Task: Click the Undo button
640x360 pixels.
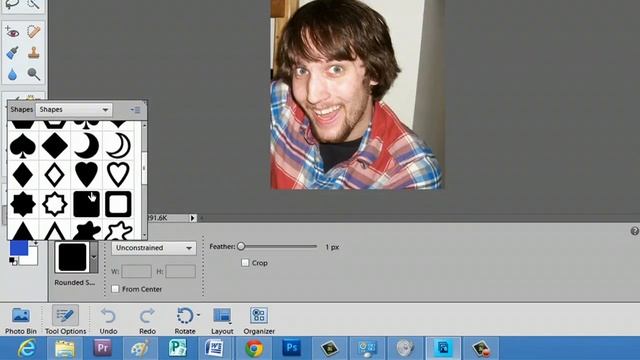Action: coord(108,321)
